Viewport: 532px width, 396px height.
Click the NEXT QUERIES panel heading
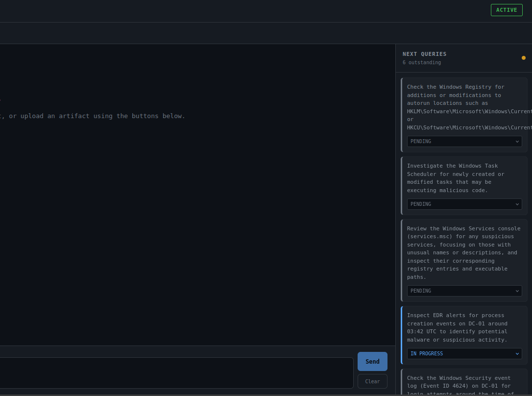pos(424,54)
